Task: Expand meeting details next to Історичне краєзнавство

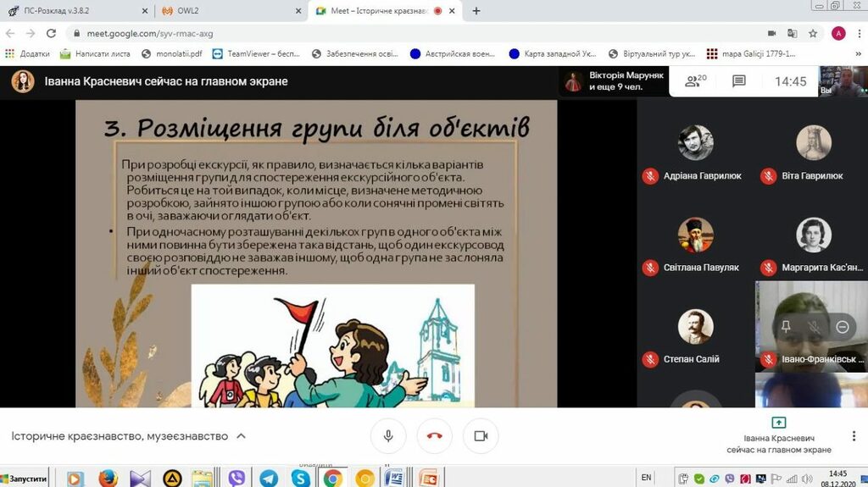Action: coord(241,436)
